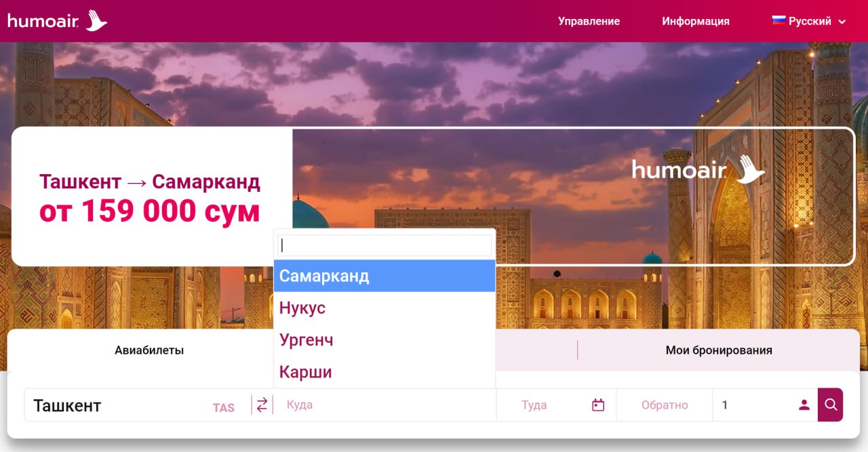Select Самарканд from destination list
The width and height of the screenshot is (868, 452).
(384, 276)
